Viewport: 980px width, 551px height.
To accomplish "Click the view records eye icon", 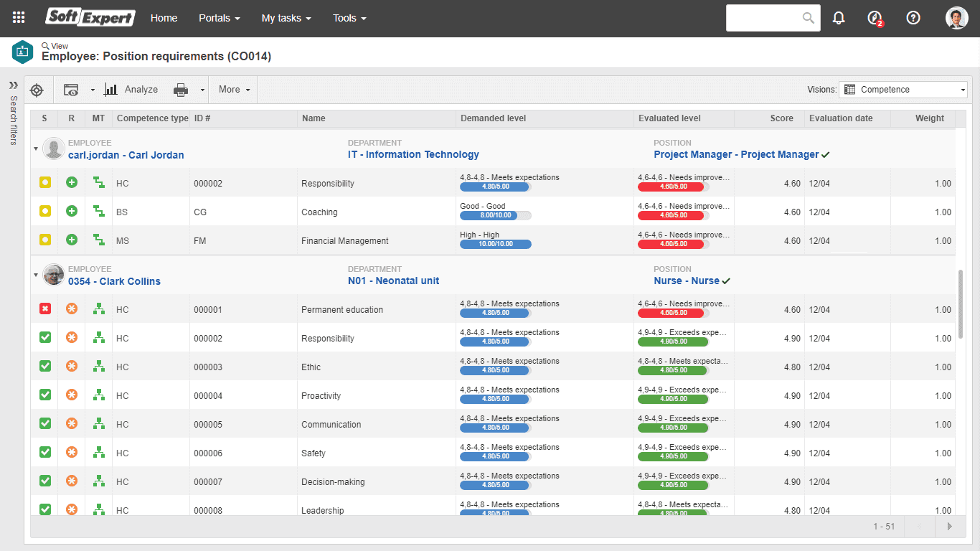I will pyautogui.click(x=71, y=90).
